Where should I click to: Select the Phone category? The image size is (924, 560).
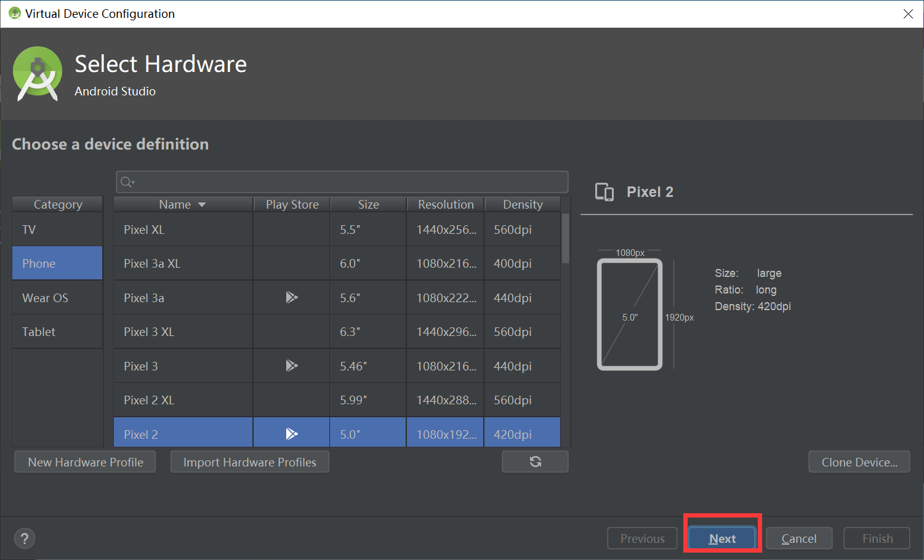tap(57, 263)
